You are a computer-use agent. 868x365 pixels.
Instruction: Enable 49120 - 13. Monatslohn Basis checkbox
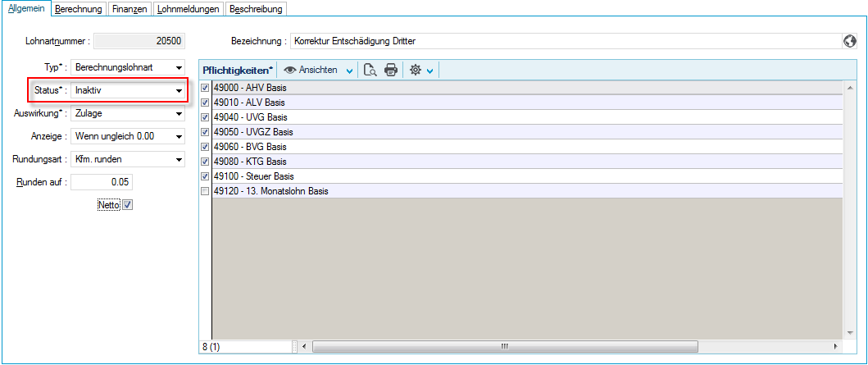pos(205,191)
